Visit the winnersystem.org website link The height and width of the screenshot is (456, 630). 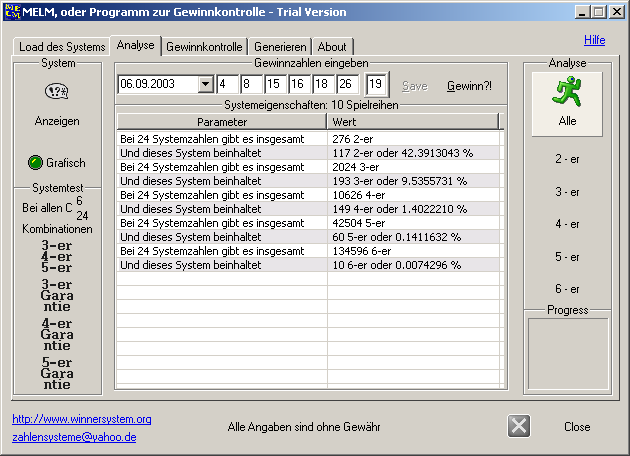point(82,419)
